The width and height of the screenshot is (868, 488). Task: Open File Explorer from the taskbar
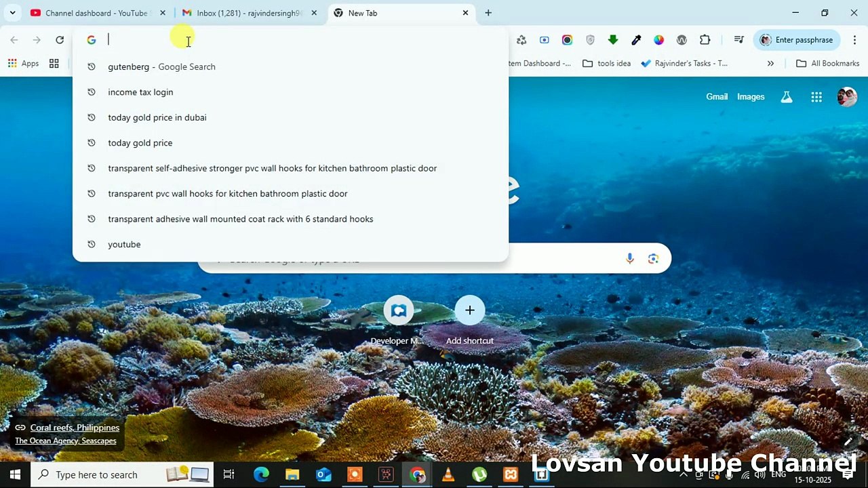tap(292, 474)
